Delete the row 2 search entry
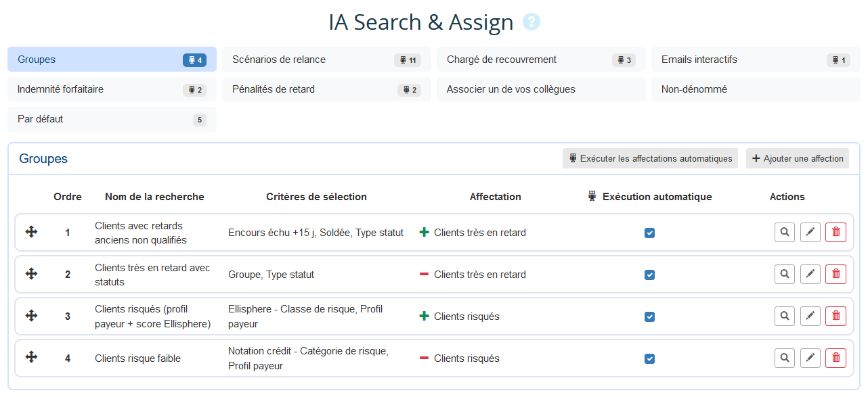This screenshot has width=868, height=397. click(836, 275)
